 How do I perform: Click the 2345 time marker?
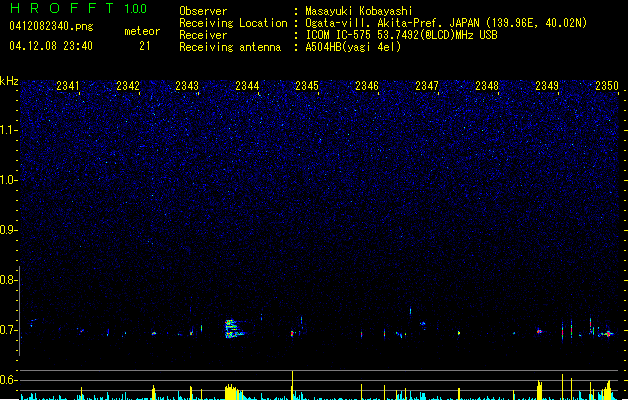307,86
